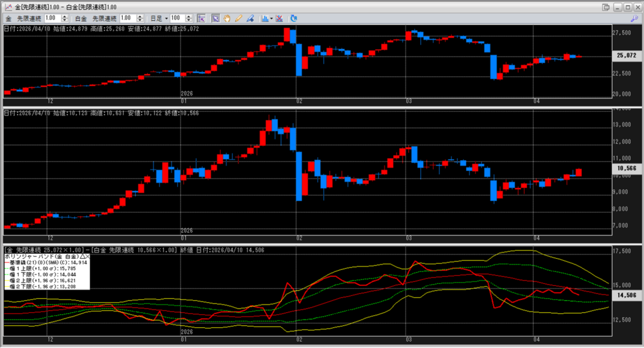Close the Bollinger band legend with X
The width and height of the screenshot is (644, 348).
87,256
